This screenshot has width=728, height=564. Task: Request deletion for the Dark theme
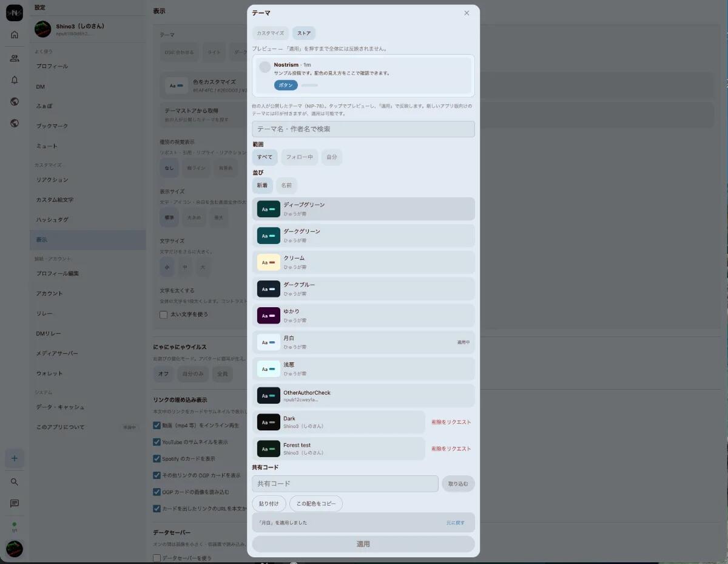(x=451, y=423)
